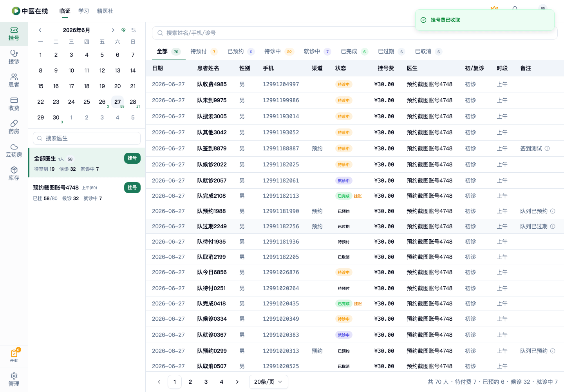Click the 挂号费 column header
The image size is (564, 392).
[386, 68]
